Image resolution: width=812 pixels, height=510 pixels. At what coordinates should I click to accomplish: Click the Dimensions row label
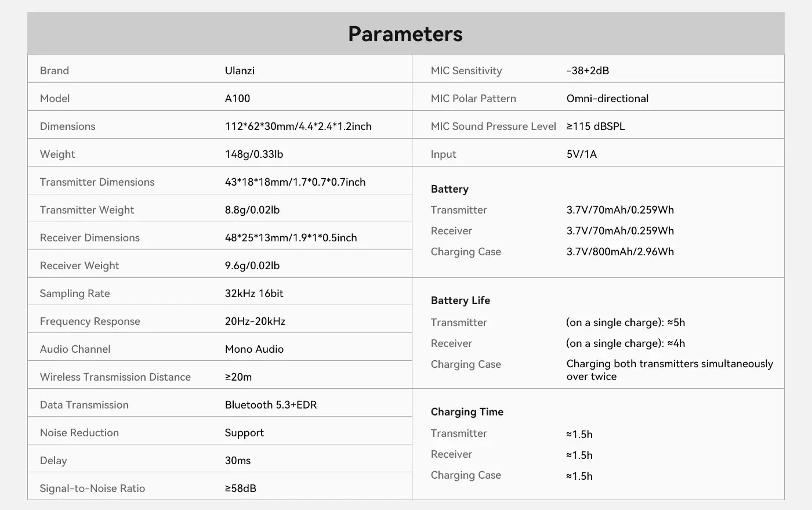tap(67, 126)
